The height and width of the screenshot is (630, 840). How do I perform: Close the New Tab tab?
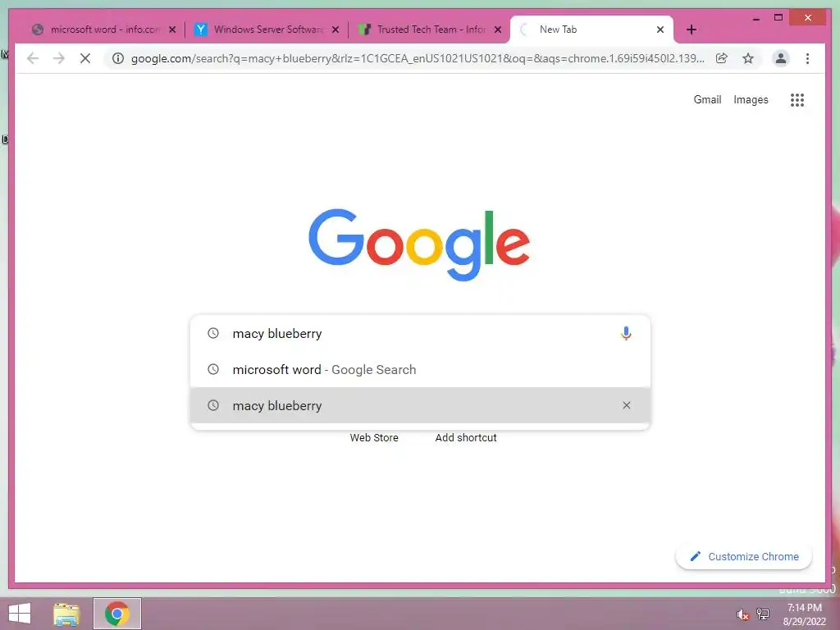tap(660, 30)
